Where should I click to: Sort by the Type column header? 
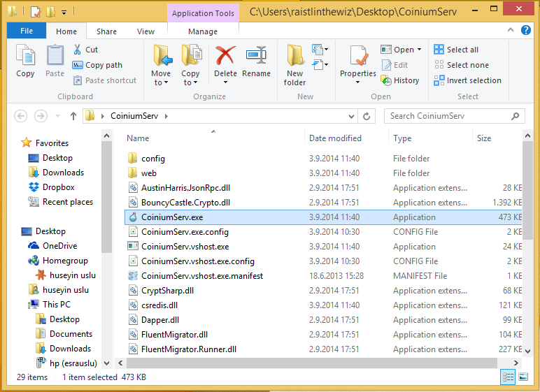coord(402,138)
